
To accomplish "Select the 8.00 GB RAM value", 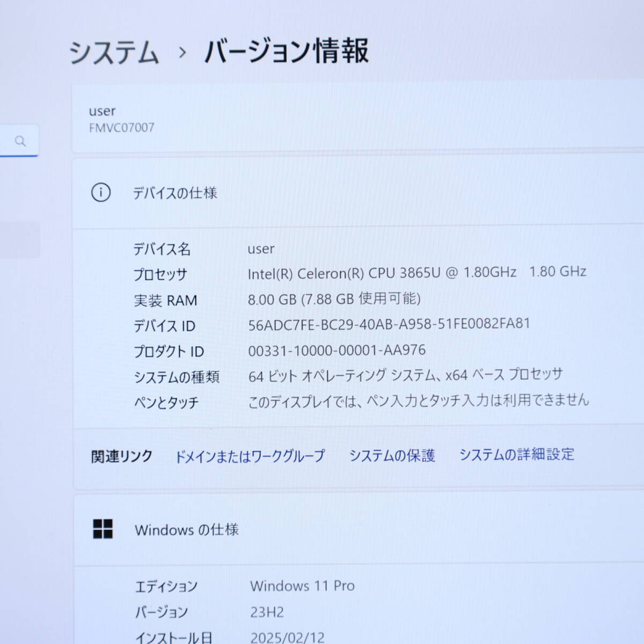I will coord(334,299).
